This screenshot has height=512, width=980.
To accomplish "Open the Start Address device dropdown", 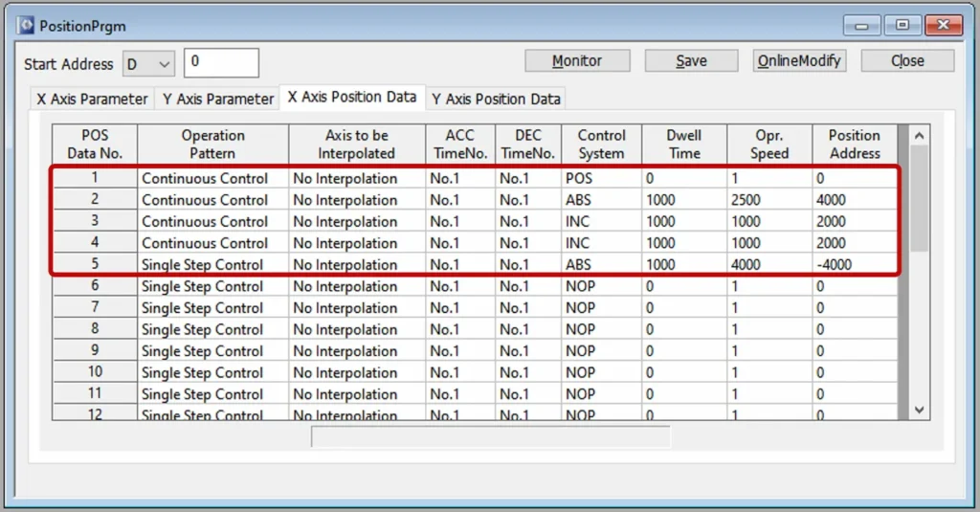I will [148, 64].
